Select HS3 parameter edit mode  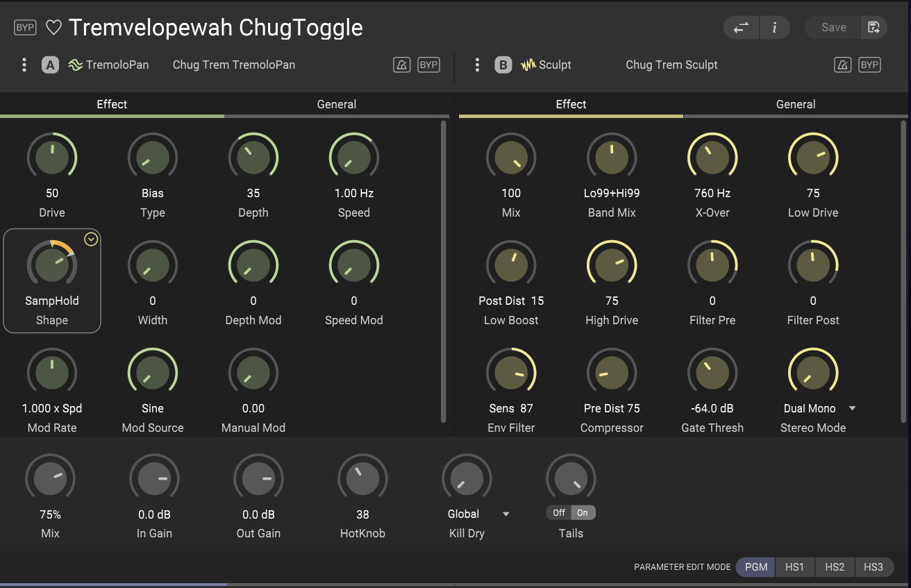click(874, 567)
